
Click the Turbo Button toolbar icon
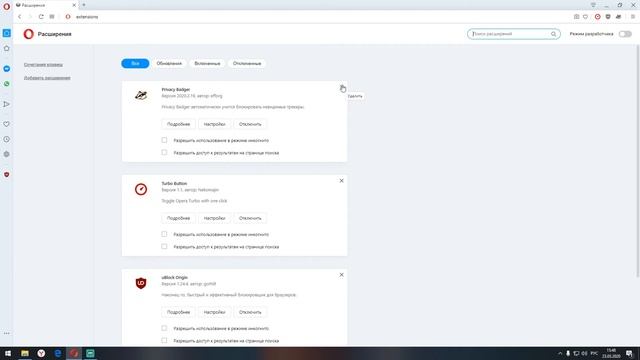[598, 17]
